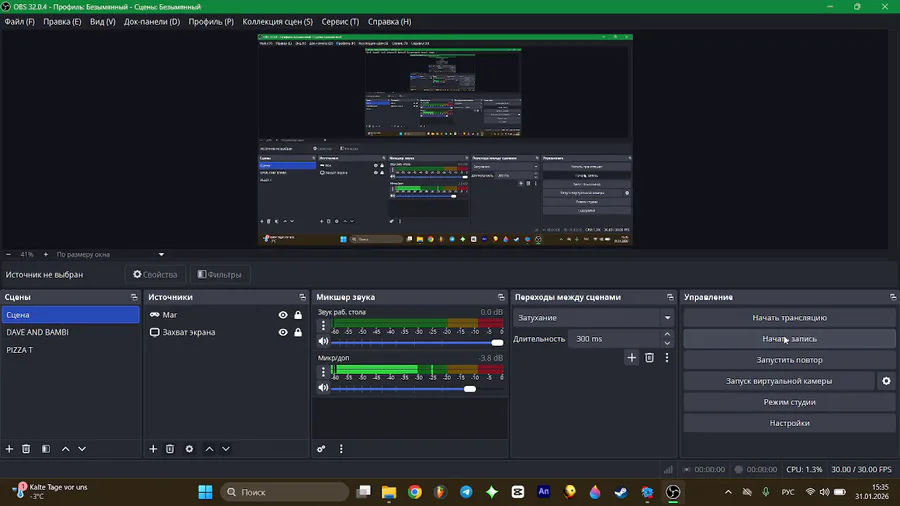Open source properties gear icon
This screenshot has height=506, width=900.
[x=189, y=449]
